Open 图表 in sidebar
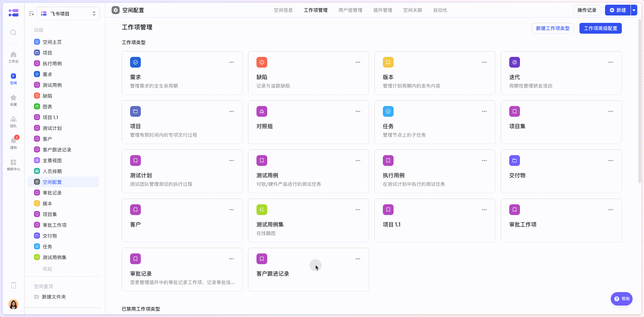The width and height of the screenshot is (644, 317). [63, 107]
